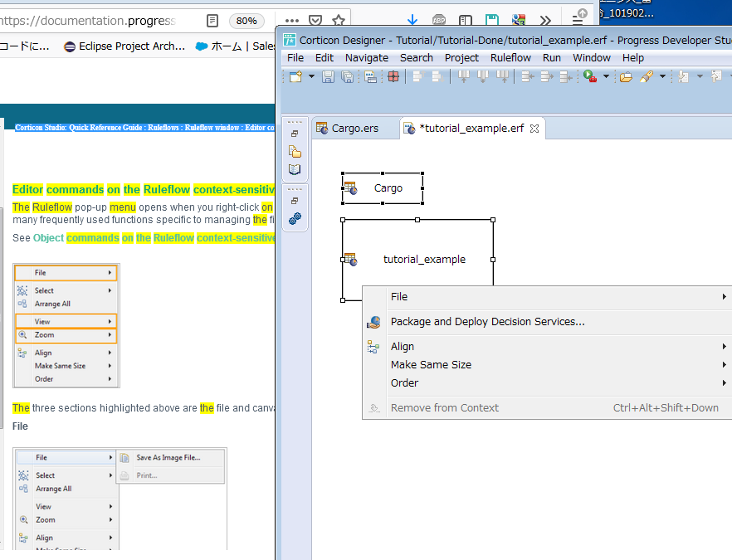
Task: Expand the Order submenu arrow
Action: (x=724, y=382)
